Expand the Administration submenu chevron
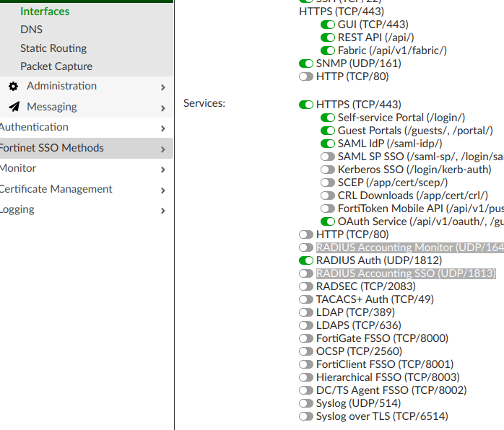 [x=163, y=87]
